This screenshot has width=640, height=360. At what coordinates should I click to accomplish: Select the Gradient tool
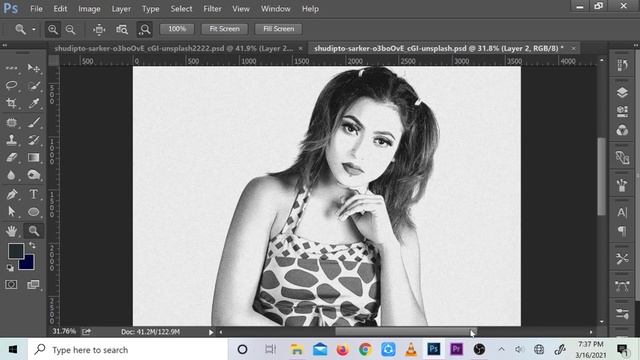coord(33,157)
